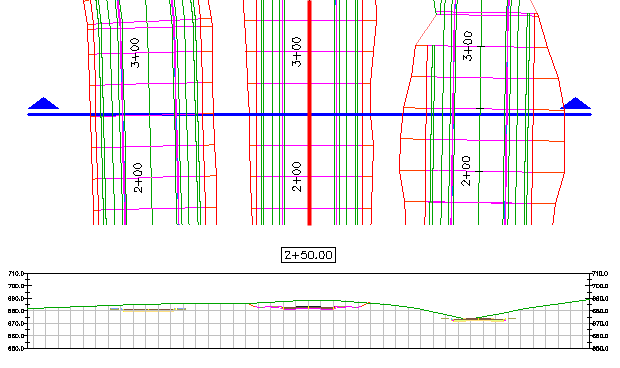Click the 2+50.00 station label box
Image resolution: width=620 pixels, height=368 pixels.
pos(308,255)
